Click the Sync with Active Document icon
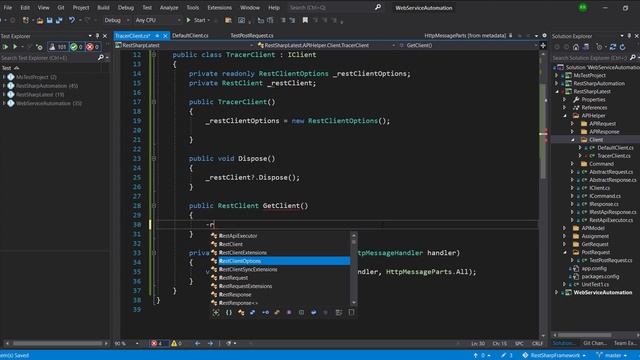The image size is (640, 360). (x=613, y=47)
